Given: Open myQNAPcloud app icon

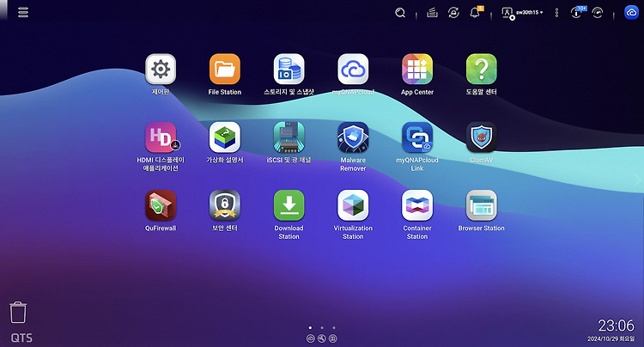Looking at the screenshot, I should click(x=353, y=69).
